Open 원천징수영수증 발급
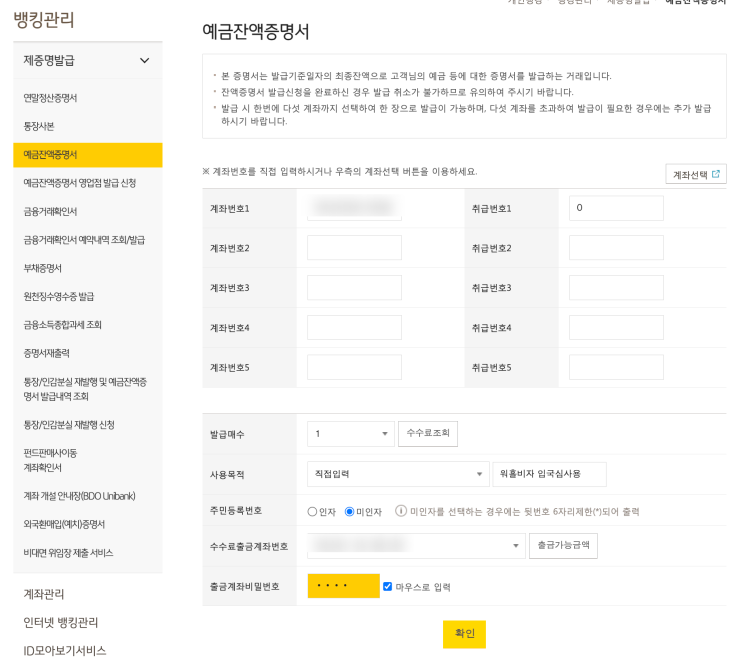 tap(59, 297)
